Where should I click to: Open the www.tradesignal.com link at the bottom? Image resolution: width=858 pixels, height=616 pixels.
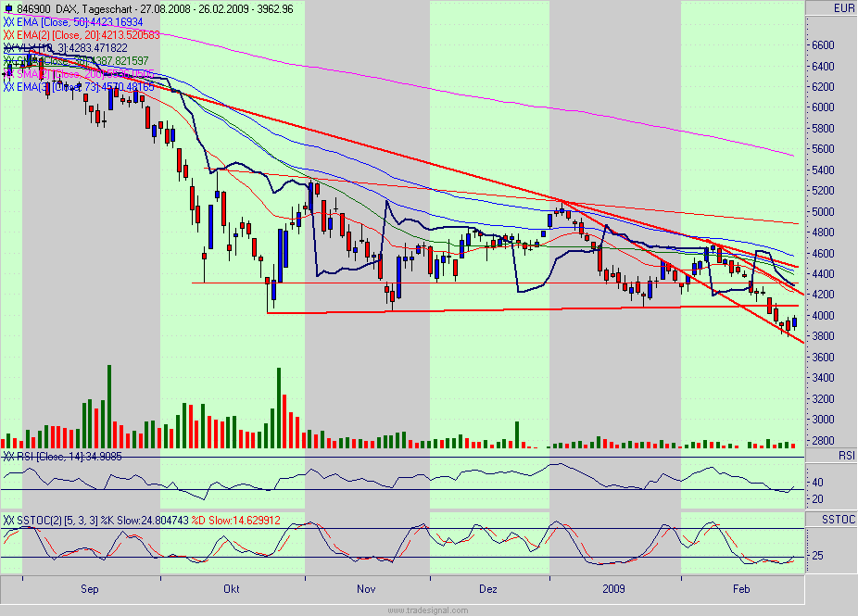point(428,609)
